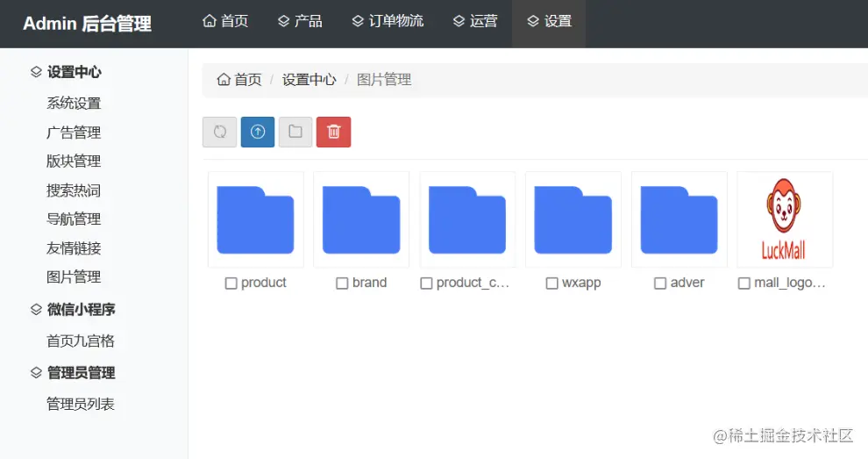868x459 pixels.
Task: Click the 设置中心 breadcrumb link
Action: point(309,80)
